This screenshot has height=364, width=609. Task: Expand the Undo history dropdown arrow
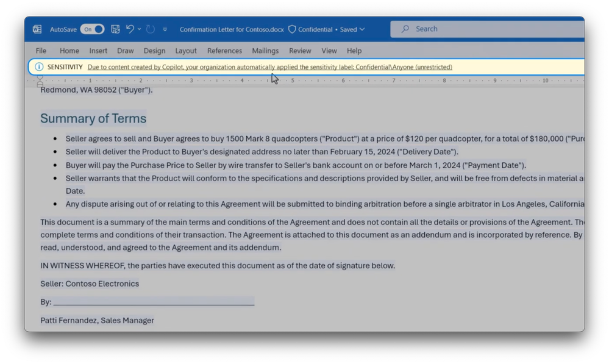click(x=139, y=29)
